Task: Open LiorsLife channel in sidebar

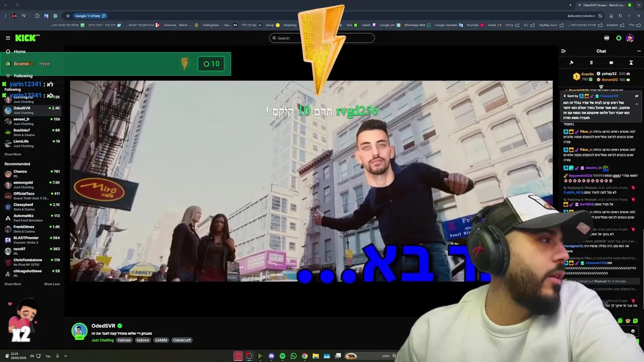Action: coord(32,143)
